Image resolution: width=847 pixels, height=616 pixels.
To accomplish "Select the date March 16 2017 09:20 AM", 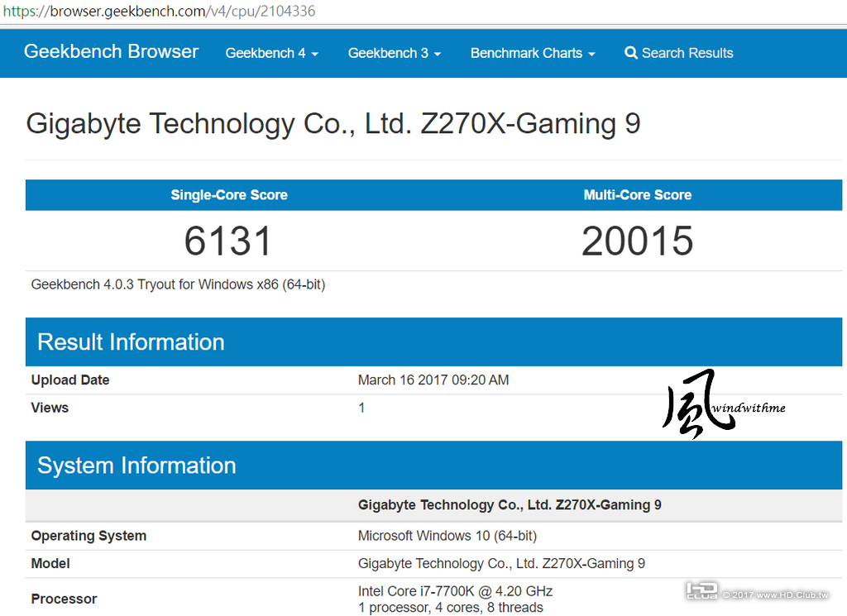I will click(x=433, y=380).
